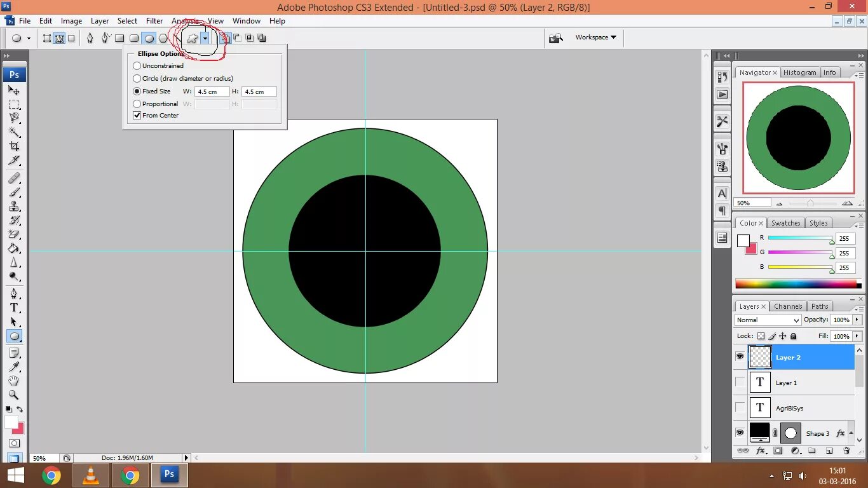Select the Path Selection tool
Screen dimensions: 868x488
[x=14, y=322]
